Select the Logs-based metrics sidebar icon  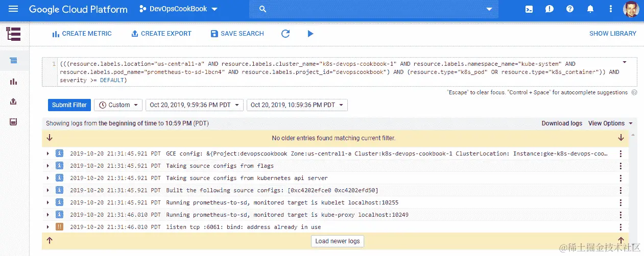[x=14, y=81]
